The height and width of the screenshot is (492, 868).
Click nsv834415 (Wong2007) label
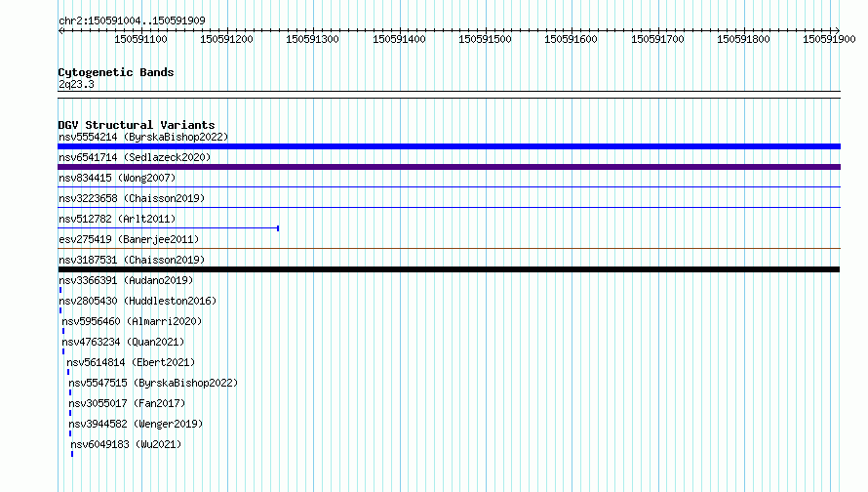(x=117, y=178)
